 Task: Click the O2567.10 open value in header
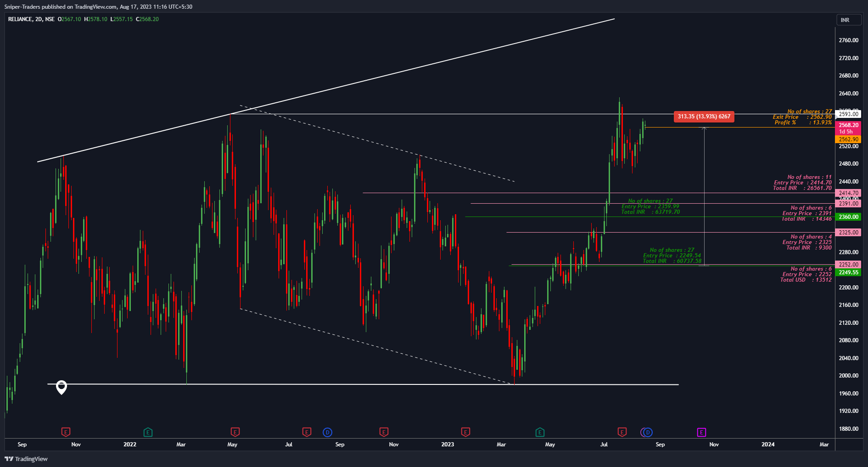(x=69, y=19)
